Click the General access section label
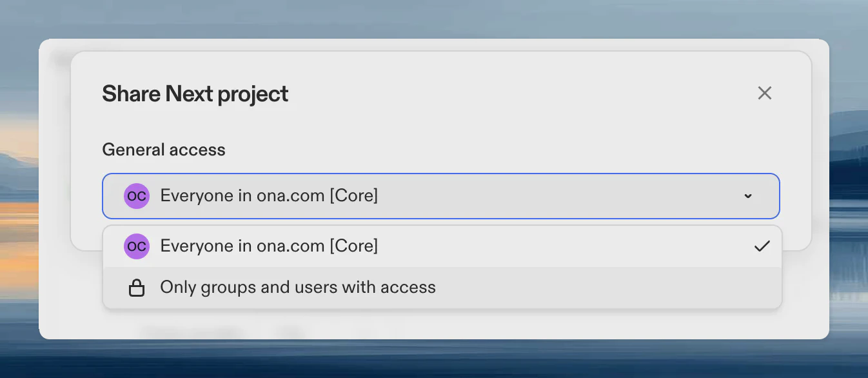The width and height of the screenshot is (868, 378). point(163,149)
